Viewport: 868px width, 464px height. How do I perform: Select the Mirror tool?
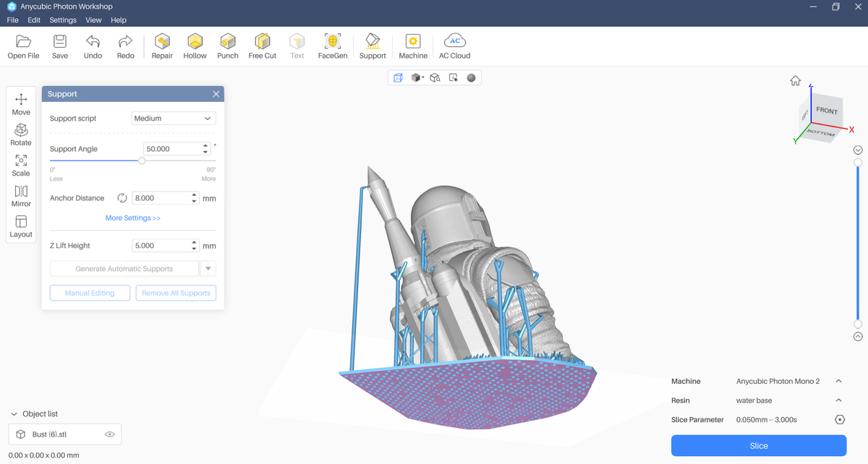21,195
